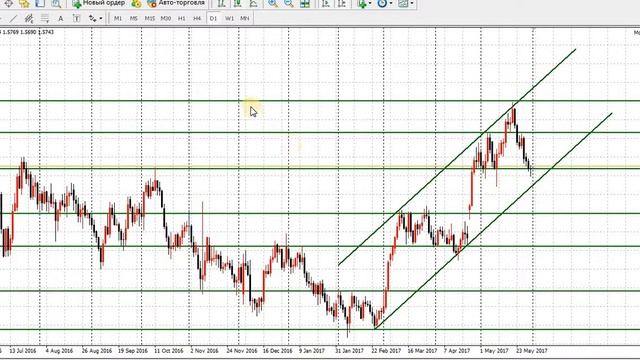Switch timeframe to M30
Image resolution: width=640 pixels, height=360 pixels.
(x=165, y=18)
